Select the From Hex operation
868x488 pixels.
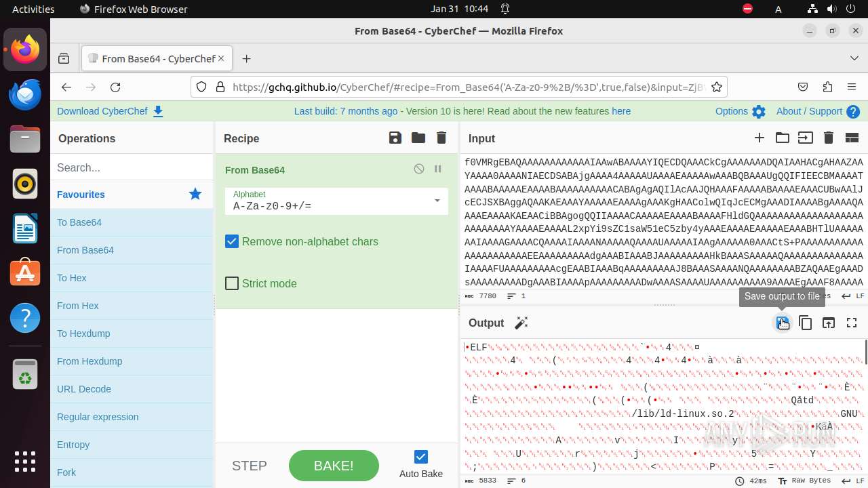point(132,306)
